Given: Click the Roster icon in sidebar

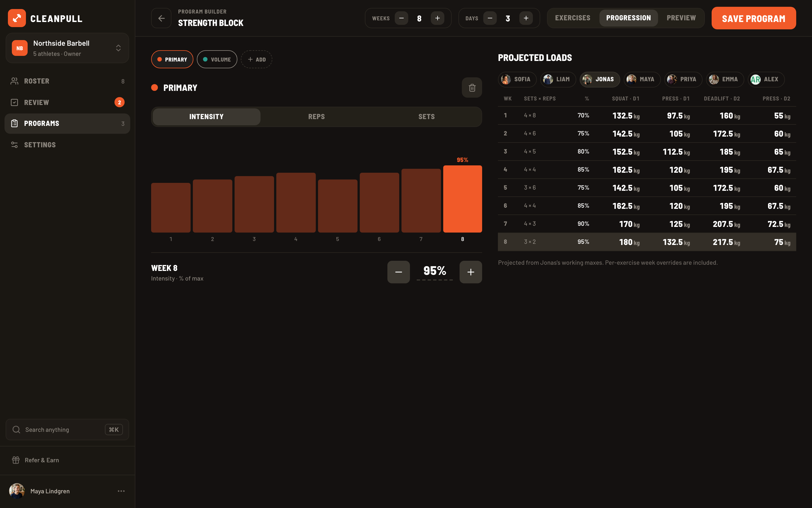Looking at the screenshot, I should [14, 81].
